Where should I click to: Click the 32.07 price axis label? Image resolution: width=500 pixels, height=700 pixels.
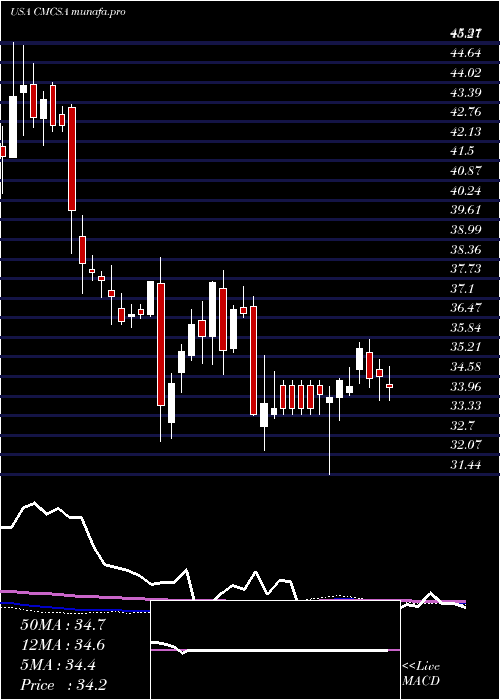coord(466,445)
